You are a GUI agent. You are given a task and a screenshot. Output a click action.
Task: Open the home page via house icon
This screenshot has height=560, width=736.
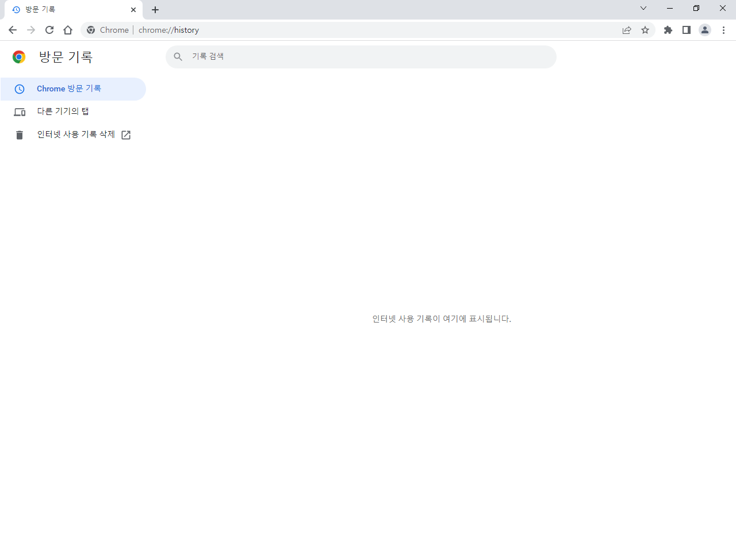(68, 30)
